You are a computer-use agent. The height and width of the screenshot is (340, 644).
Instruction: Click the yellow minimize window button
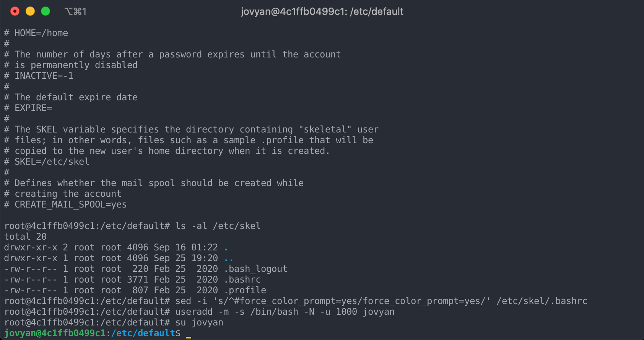point(30,11)
